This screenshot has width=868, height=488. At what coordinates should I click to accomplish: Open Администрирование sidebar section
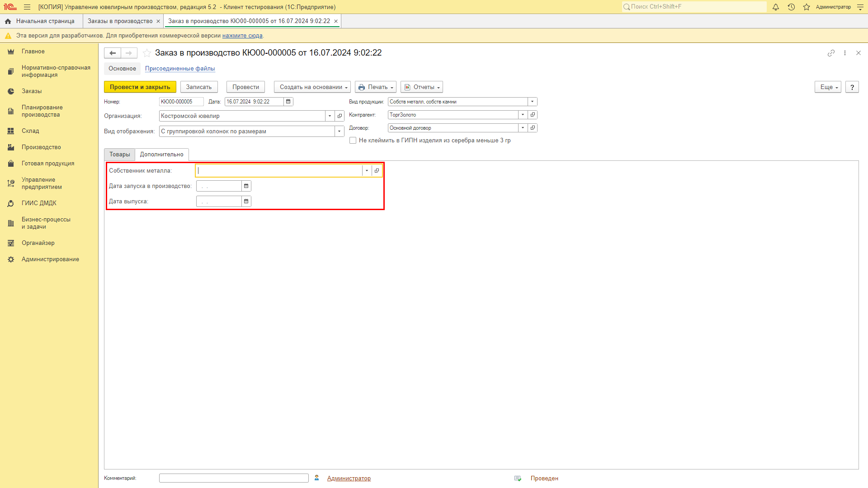click(x=49, y=259)
